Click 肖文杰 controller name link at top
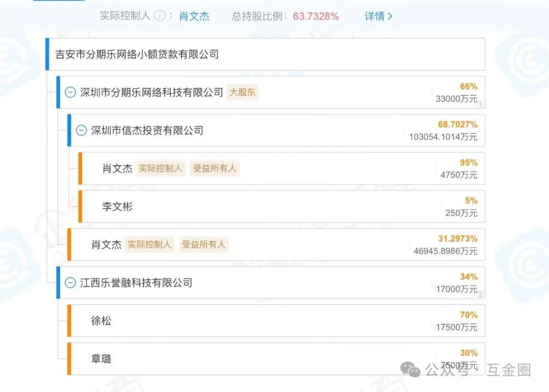 tap(194, 16)
